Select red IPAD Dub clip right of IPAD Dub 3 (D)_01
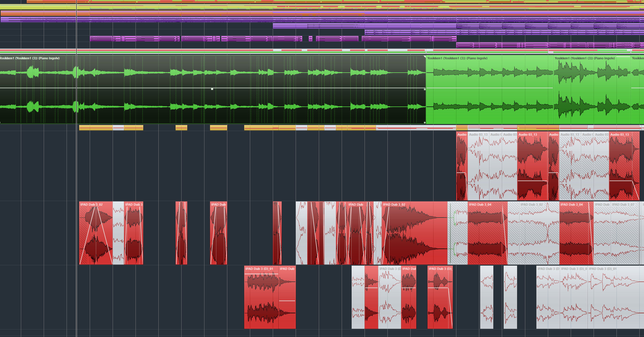The image size is (644, 337). pos(287,298)
